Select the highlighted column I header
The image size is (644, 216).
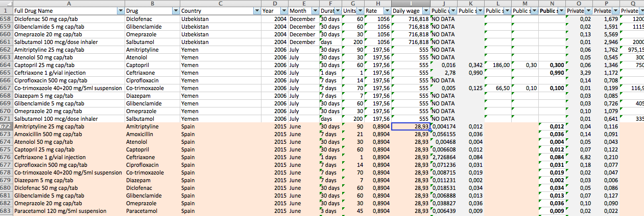[411, 3]
